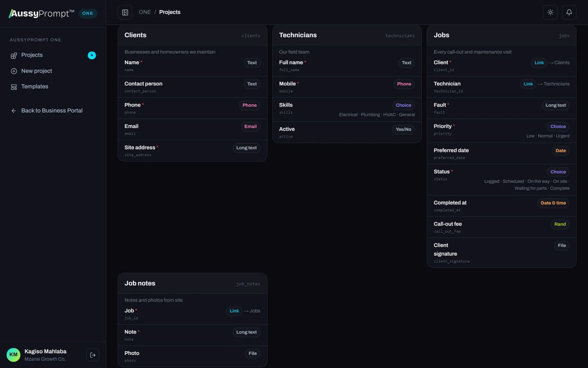Click the Choice tag on Status field
Image resolution: width=588 pixels, height=368 pixels.
558,172
